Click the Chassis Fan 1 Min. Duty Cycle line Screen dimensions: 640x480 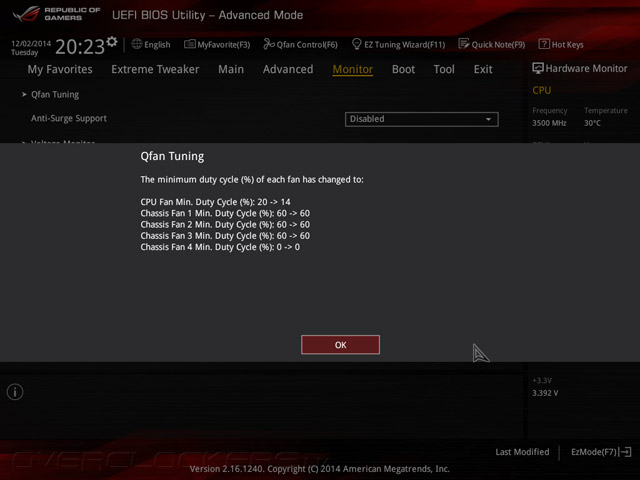coord(225,213)
